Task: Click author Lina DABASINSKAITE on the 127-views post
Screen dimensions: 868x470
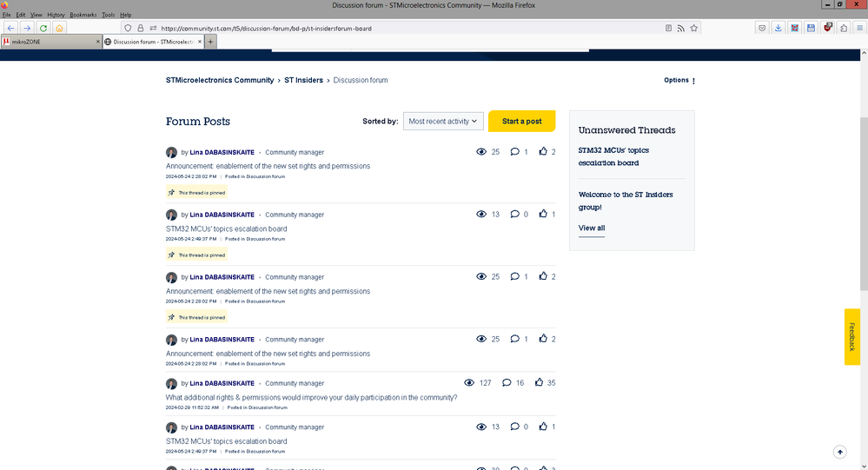Action: (222, 383)
